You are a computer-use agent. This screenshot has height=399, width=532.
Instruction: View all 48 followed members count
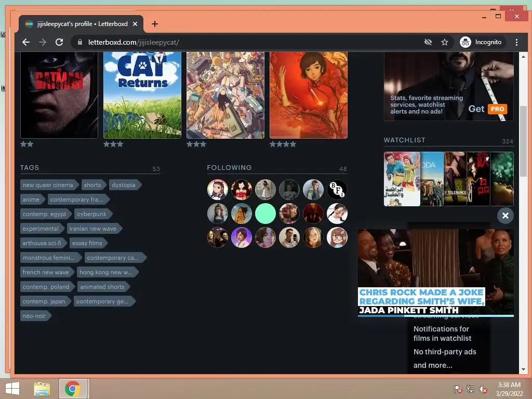click(343, 169)
